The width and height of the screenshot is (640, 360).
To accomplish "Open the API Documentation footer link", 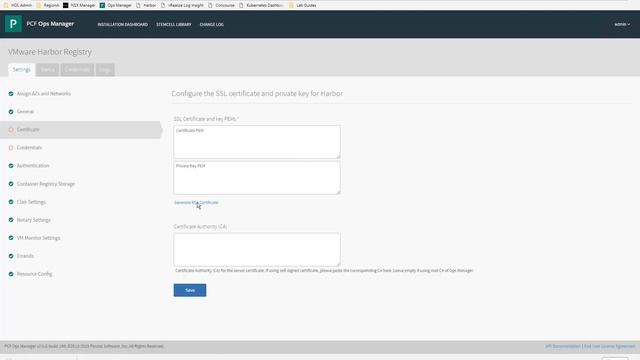I will point(562,346).
